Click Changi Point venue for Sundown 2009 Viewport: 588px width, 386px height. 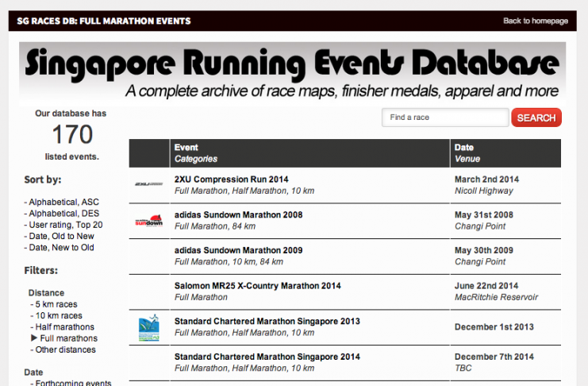tap(480, 262)
